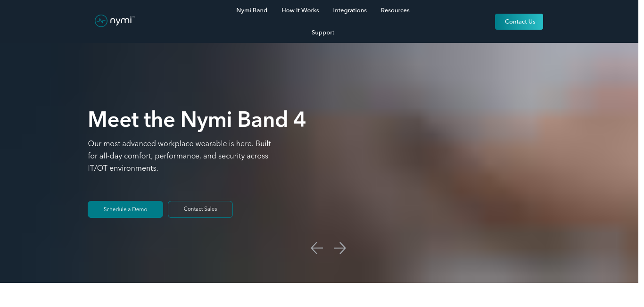644x307 pixels.
Task: Click the trademark symbol beside nymi logo
Action: click(x=133, y=17)
